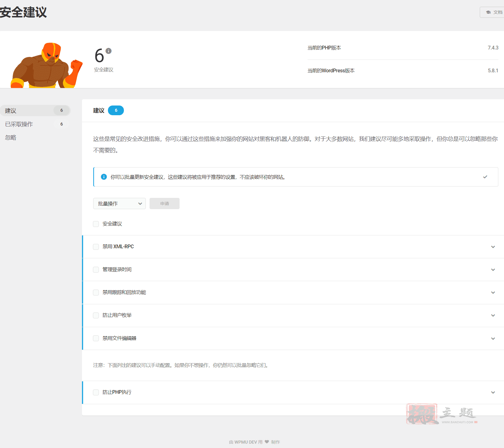Click the 6 count badge beside 已采取操作
This screenshot has height=448, width=504.
tap(62, 124)
